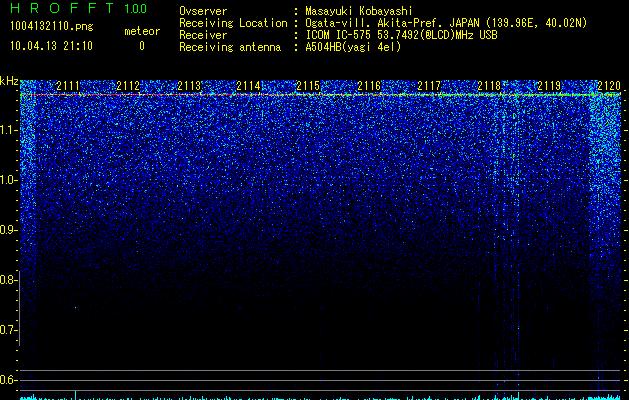Click the 0.7 frequency axis label

(x=8, y=330)
